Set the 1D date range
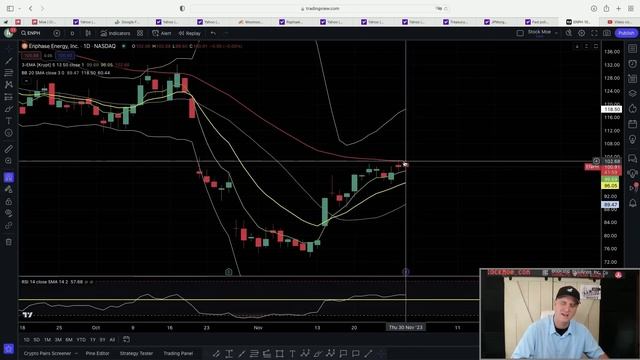 tap(27, 340)
